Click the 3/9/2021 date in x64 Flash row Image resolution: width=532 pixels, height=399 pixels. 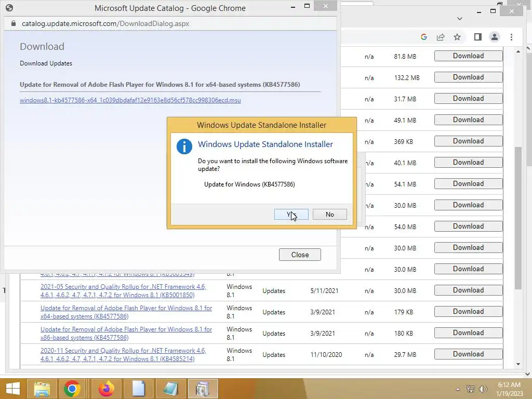[x=322, y=312]
